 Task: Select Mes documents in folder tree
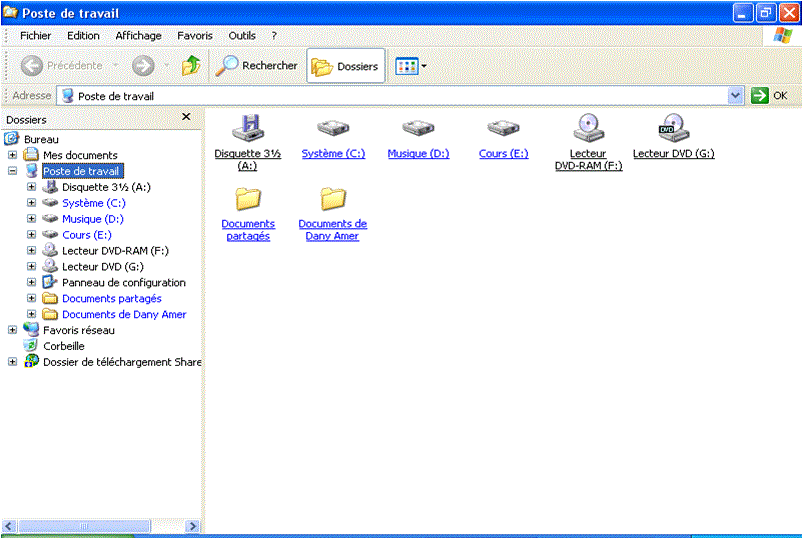pyautogui.click(x=80, y=155)
